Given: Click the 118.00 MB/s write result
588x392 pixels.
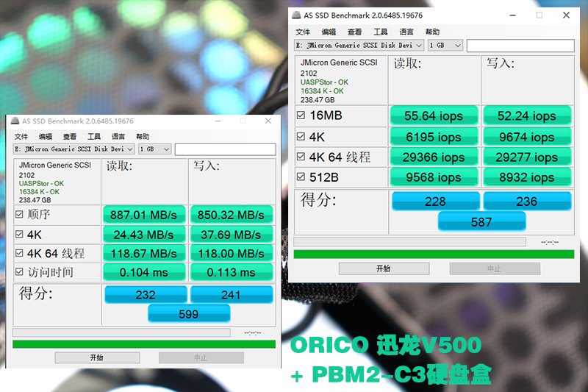Looking at the screenshot, I should pos(232,253).
